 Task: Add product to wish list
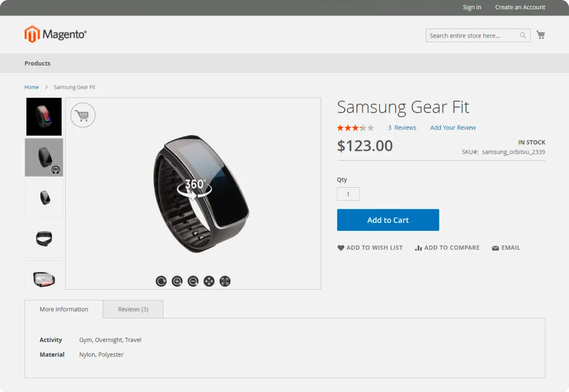(370, 248)
